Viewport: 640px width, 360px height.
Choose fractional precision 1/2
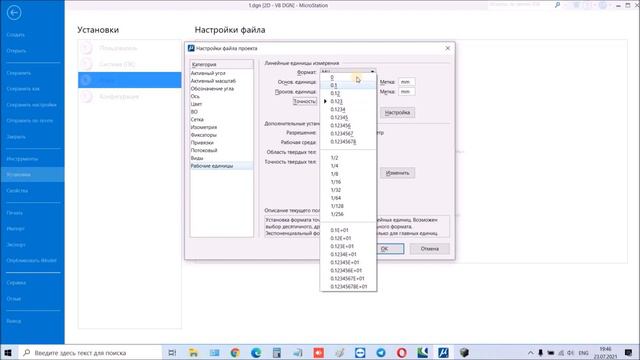(348, 158)
